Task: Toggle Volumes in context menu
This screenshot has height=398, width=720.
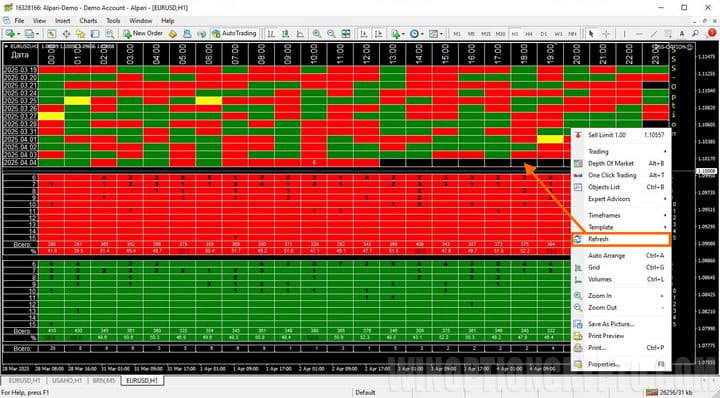Action: (x=621, y=279)
